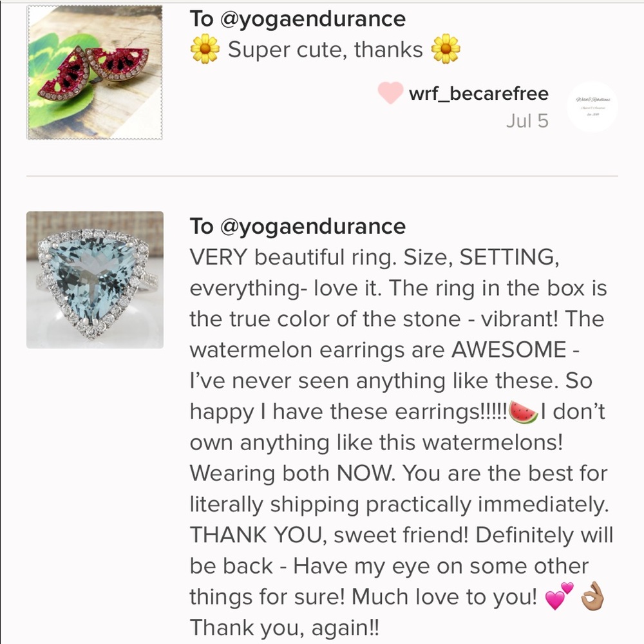This screenshot has width=644, height=644.
Task: Click the "watermelon earrings are AWESOME" line
Action: click(x=380, y=350)
